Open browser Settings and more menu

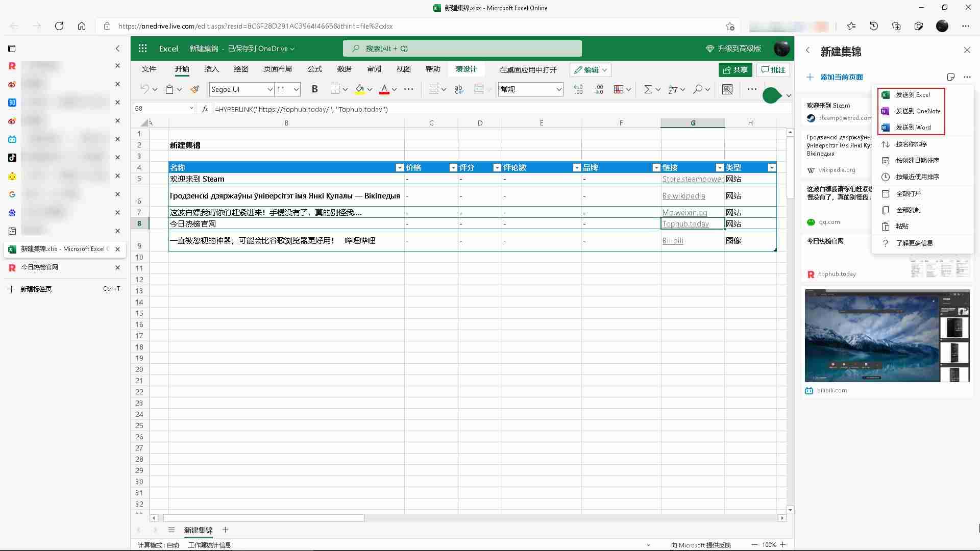[965, 26]
